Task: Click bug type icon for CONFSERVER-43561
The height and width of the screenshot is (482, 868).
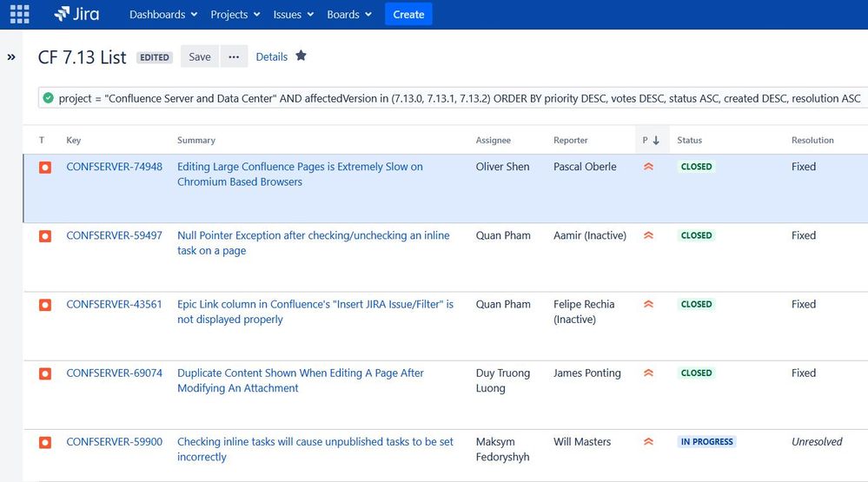Action: point(45,305)
